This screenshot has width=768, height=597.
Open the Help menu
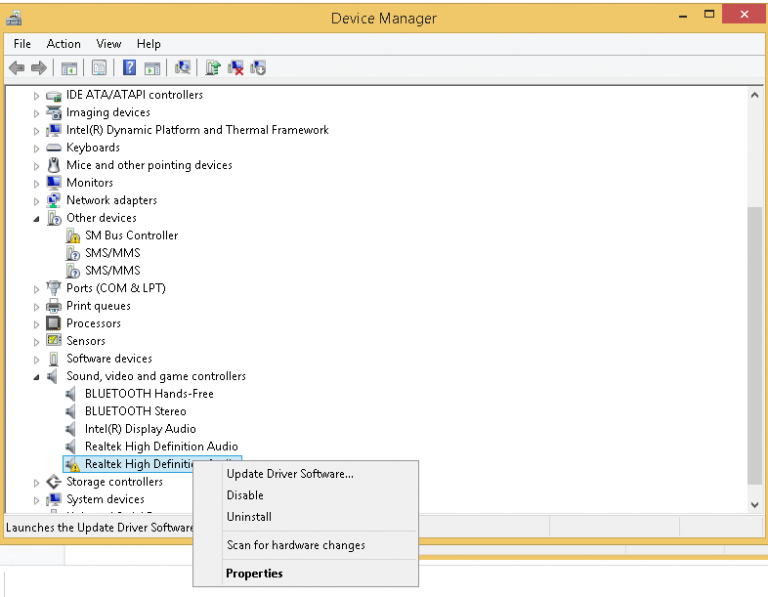pos(148,44)
